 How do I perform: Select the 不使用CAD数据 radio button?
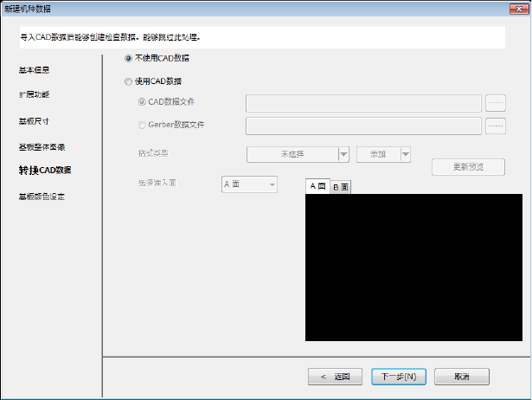128,58
